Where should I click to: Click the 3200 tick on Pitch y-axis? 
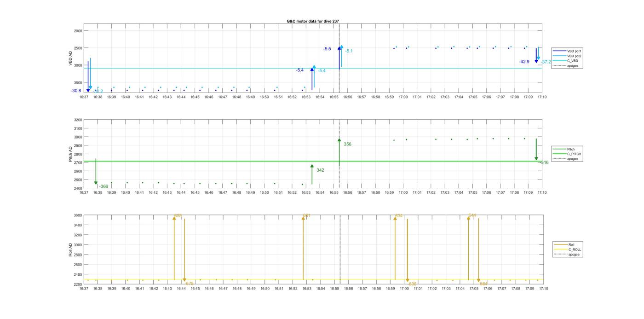coord(78,120)
